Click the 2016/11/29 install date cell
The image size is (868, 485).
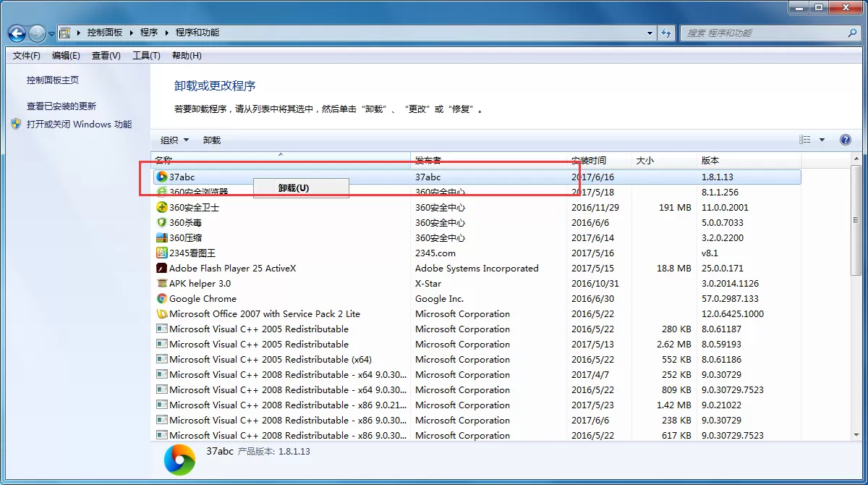(x=595, y=207)
